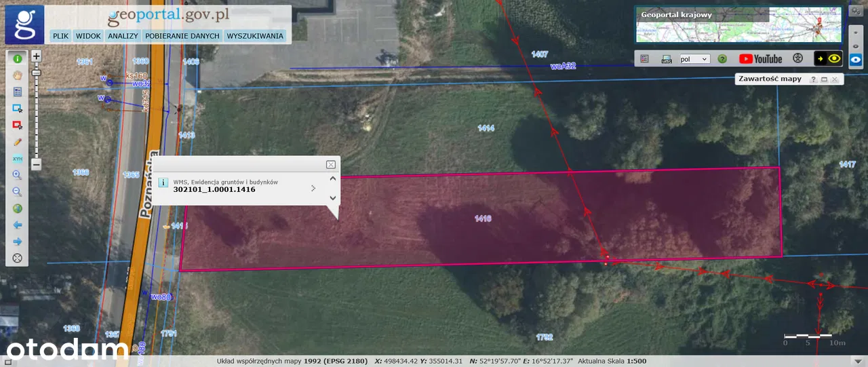Open the POBIERANIE DANYCH menu
868x367 pixels.
[182, 36]
